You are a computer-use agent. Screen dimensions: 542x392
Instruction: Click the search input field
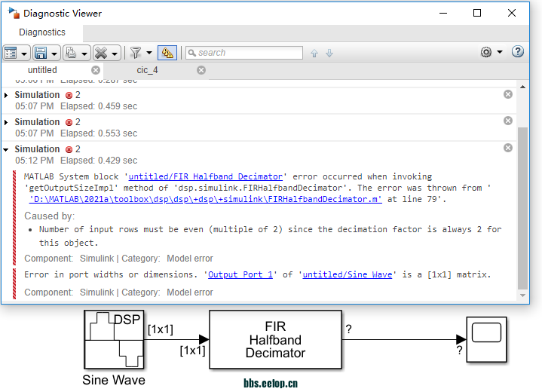[x=244, y=53]
